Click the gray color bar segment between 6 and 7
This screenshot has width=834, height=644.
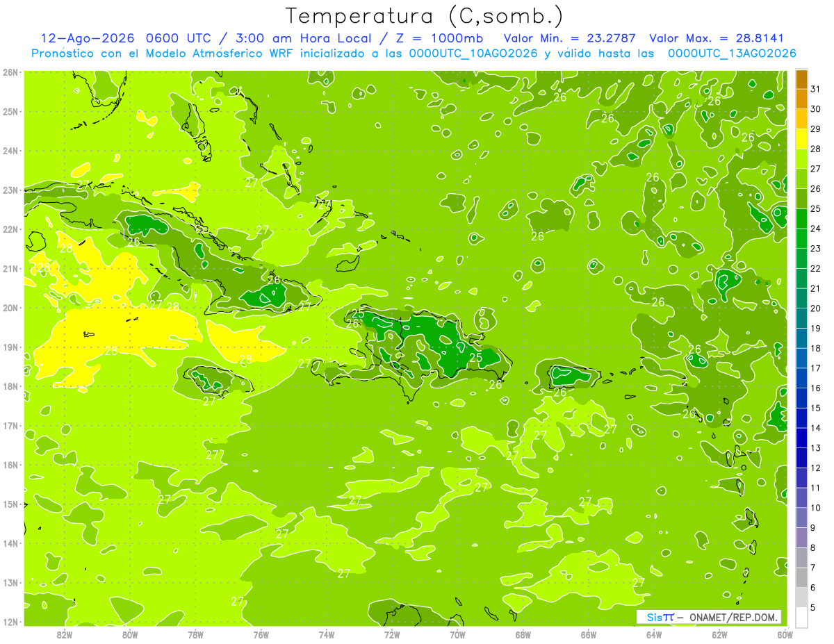click(x=802, y=577)
